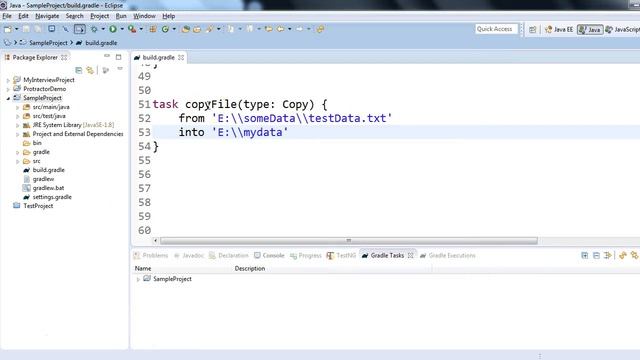Viewport: 640px width, 360px height.
Task: Select the gradlew.bat file
Action: (48, 188)
